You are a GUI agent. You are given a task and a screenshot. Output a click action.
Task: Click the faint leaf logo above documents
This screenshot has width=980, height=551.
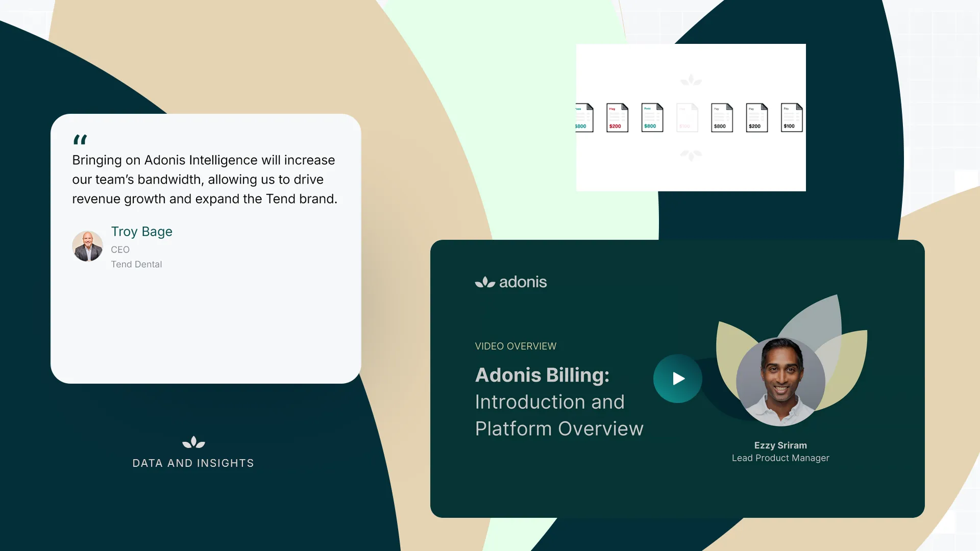click(x=691, y=80)
